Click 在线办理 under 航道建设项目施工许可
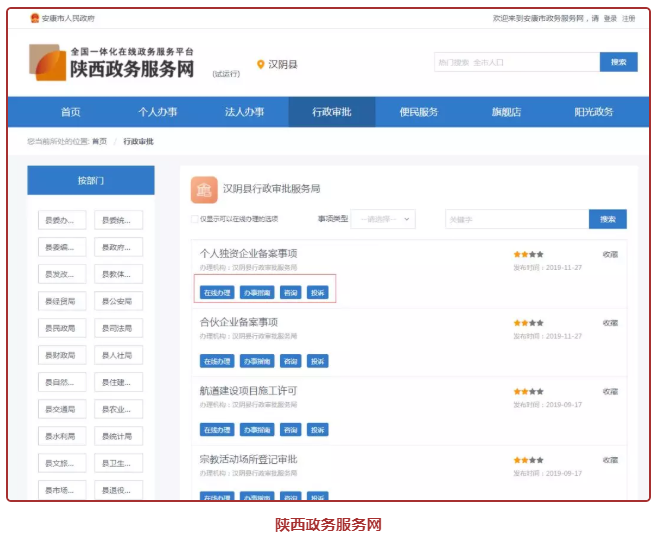Viewport: 661px width, 538px height. click(217, 430)
